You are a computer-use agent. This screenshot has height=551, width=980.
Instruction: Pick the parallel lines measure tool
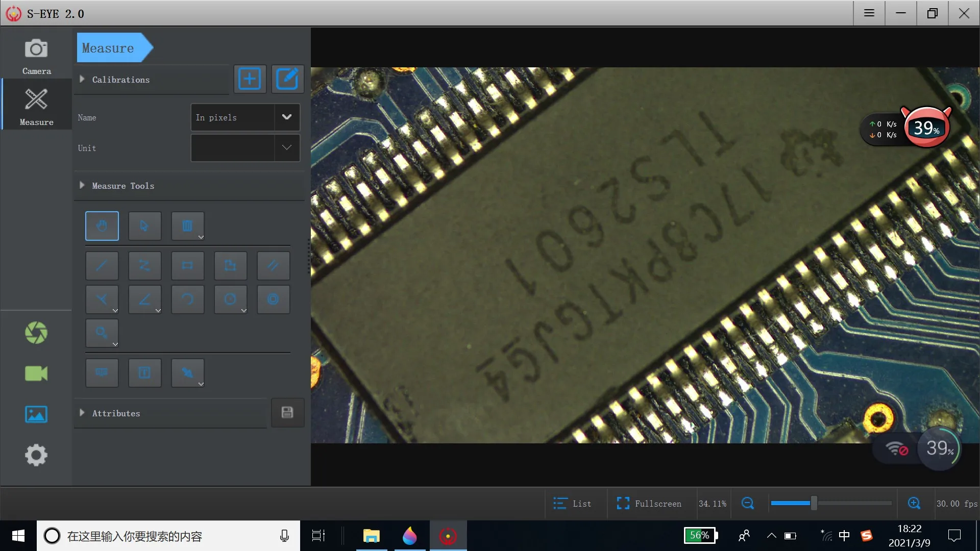273,265
